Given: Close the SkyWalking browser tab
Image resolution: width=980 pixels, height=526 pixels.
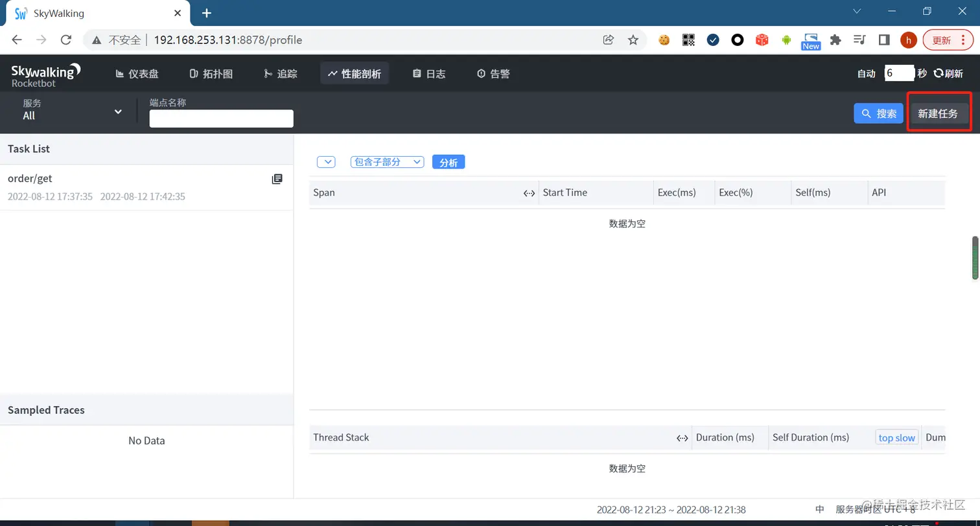Looking at the screenshot, I should [177, 13].
